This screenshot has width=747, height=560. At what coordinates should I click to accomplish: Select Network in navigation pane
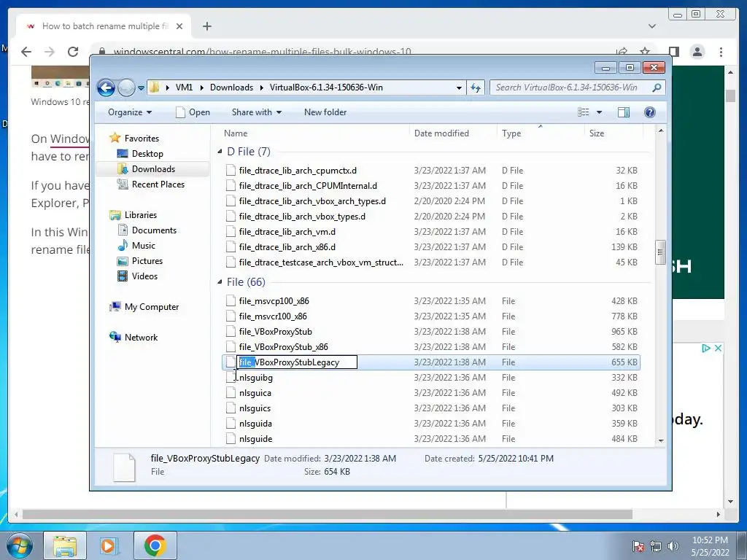pyautogui.click(x=141, y=338)
